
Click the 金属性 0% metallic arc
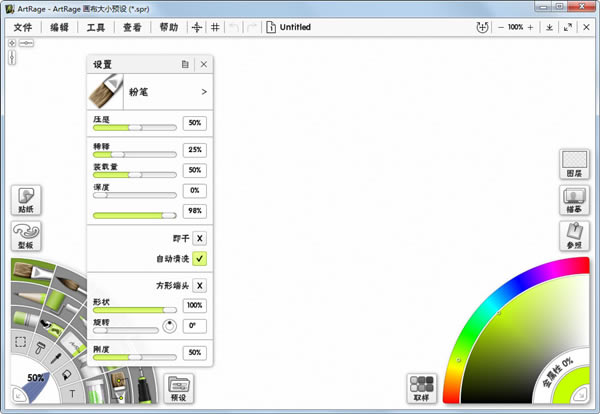559,371
